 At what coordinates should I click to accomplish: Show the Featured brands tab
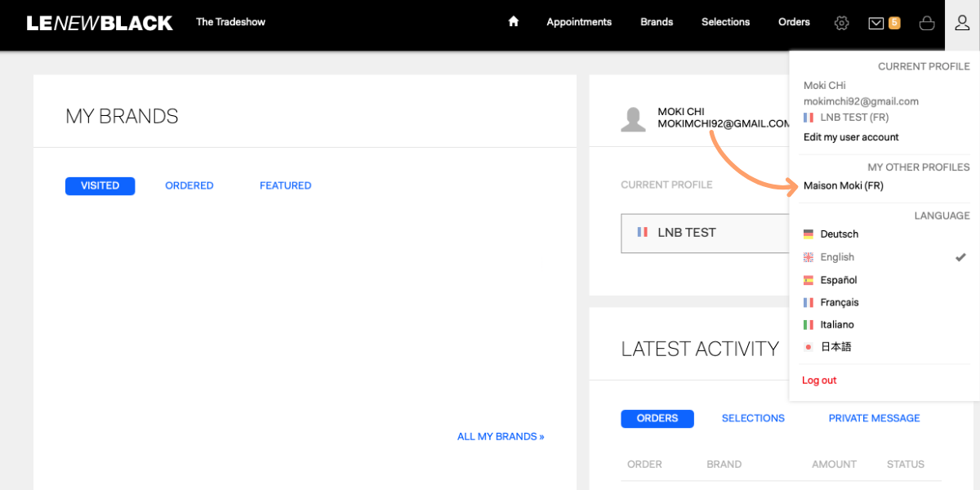click(285, 185)
